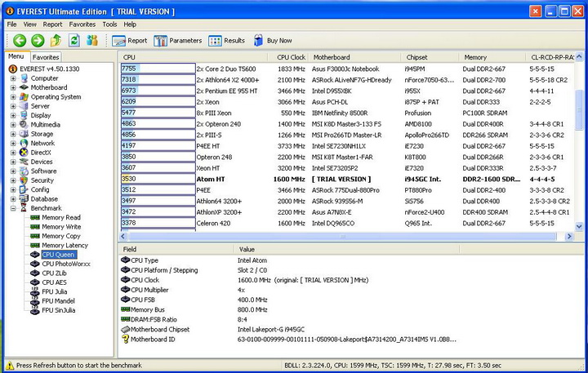Open the users/community toolbar icon
The image size is (588, 373).
point(91,40)
